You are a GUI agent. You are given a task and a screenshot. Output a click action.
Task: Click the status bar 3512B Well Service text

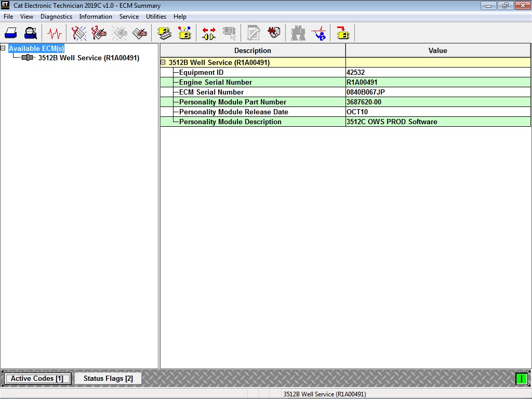point(325,394)
